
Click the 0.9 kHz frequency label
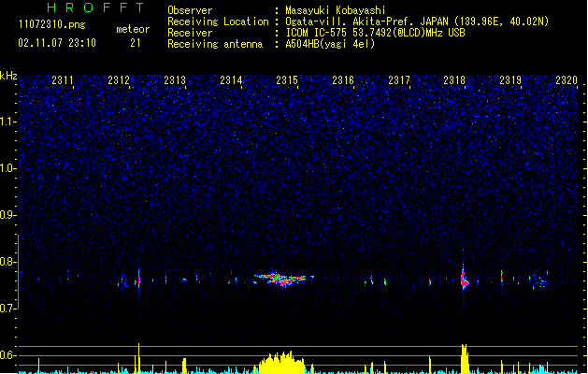tap(8, 215)
